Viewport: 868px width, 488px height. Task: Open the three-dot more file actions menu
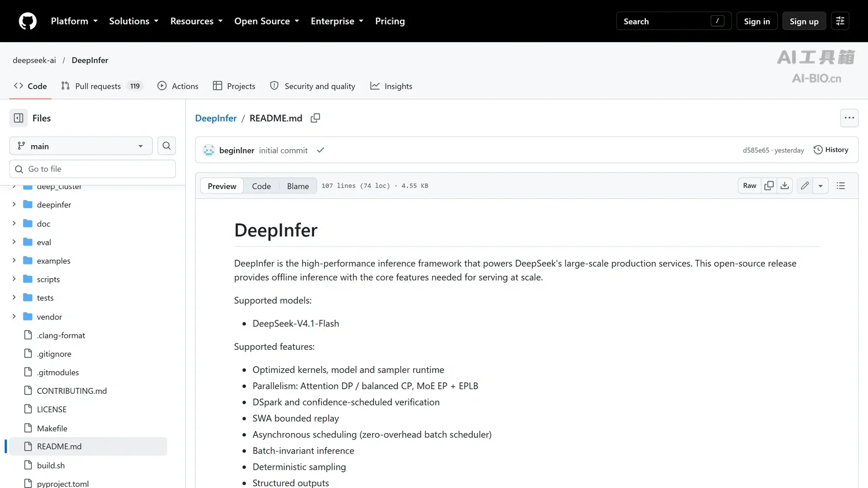click(x=849, y=118)
